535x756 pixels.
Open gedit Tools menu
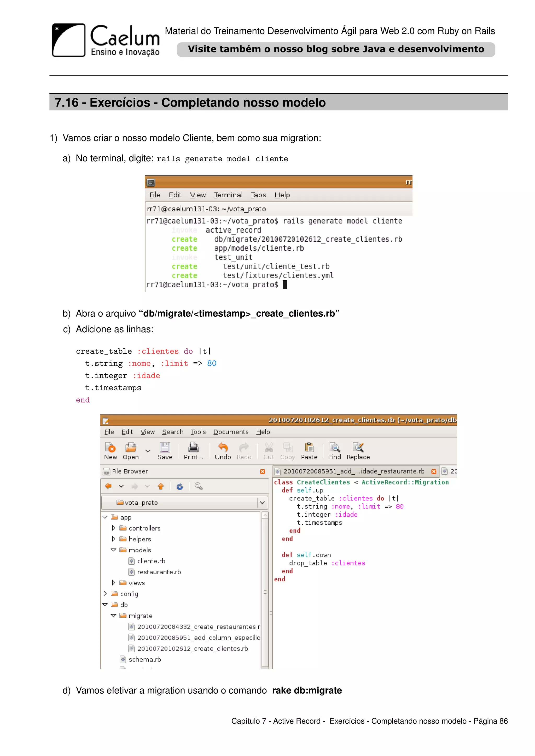coord(198,432)
